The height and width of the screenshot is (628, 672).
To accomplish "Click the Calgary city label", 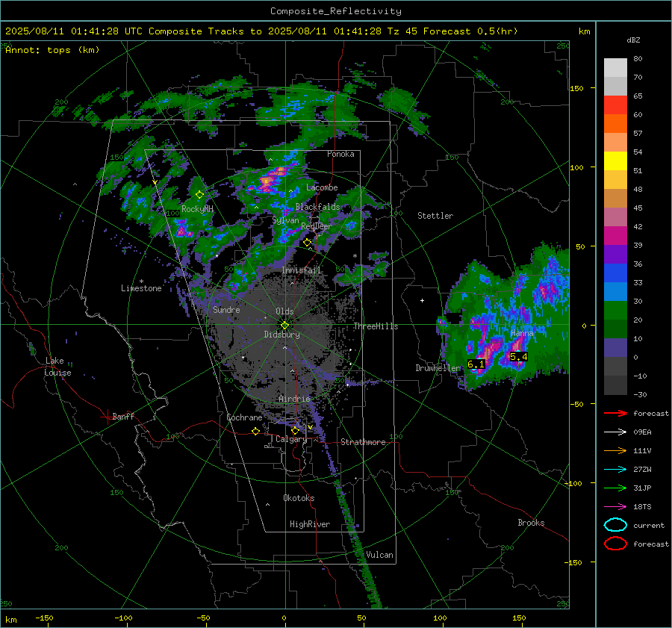I will (291, 439).
